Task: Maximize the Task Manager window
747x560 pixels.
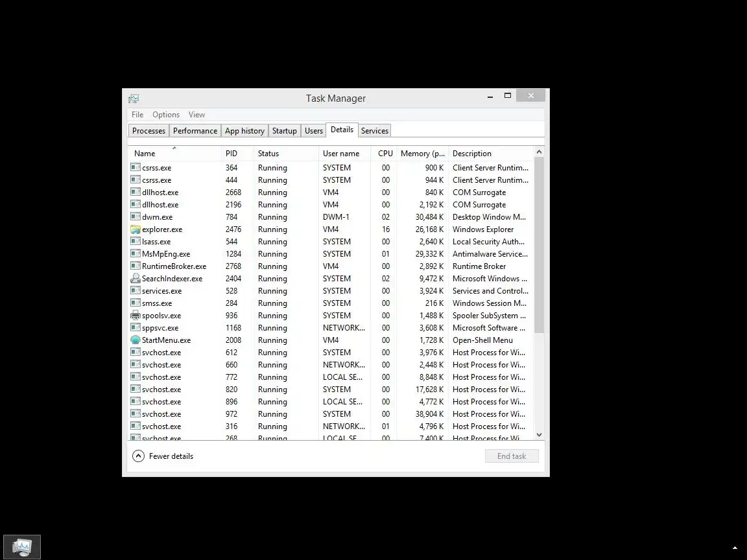Action: 508,96
